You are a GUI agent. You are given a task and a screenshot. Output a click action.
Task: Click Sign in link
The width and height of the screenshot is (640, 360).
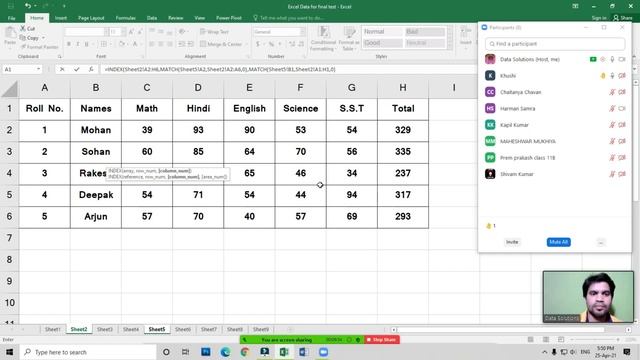(599, 18)
